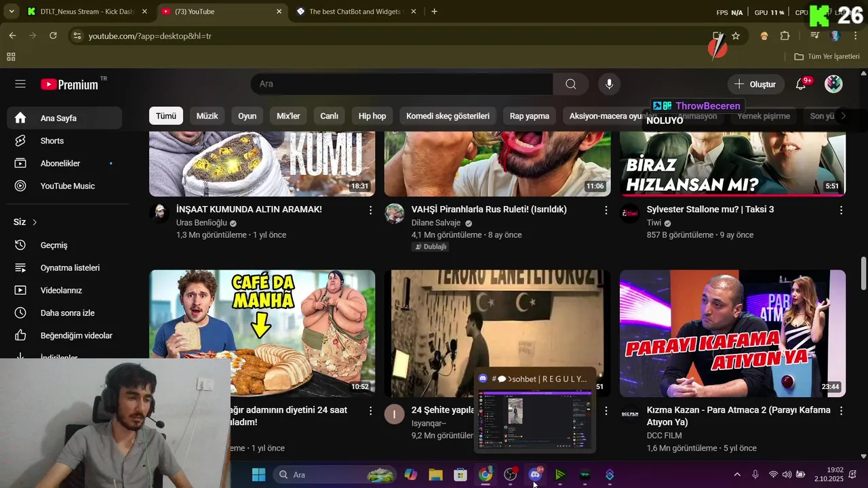The height and width of the screenshot is (488, 868).
Task: Open OBS Studio from the taskbar
Action: pos(510,474)
